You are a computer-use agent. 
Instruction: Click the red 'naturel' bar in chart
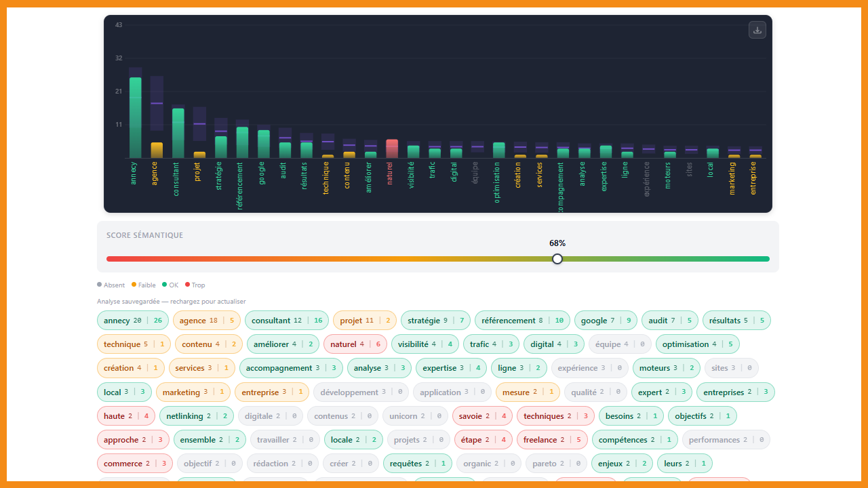click(x=392, y=149)
